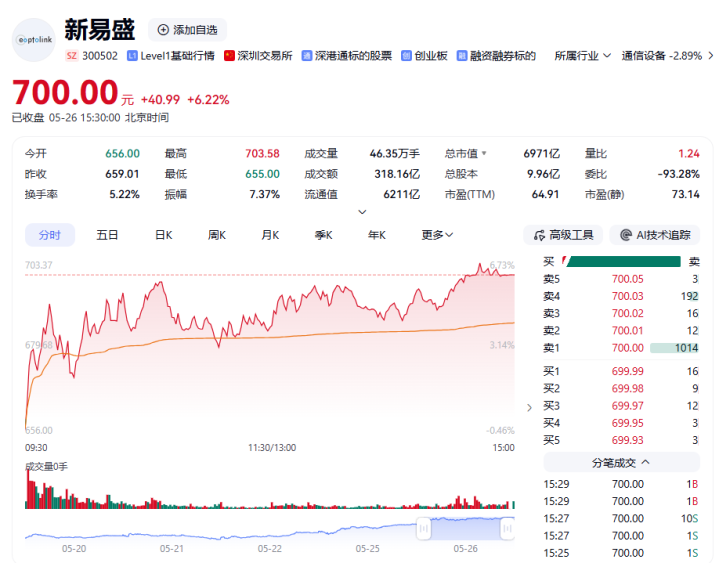This screenshot has height=563, width=719.
Task: Toggle the 总市值 dropdown arrow
Action: (484, 153)
